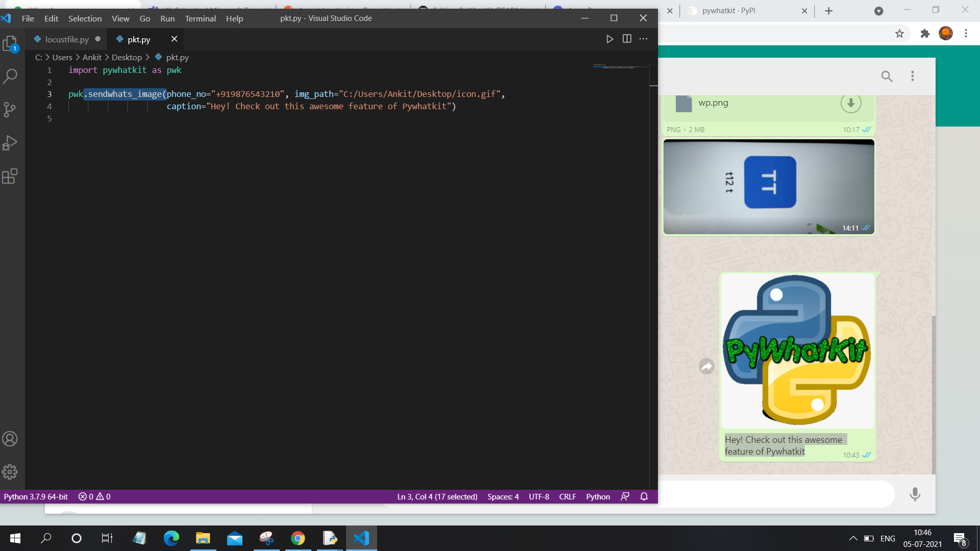Open Windows taskbar search
Viewport: 980px width, 551px height.
point(46,538)
